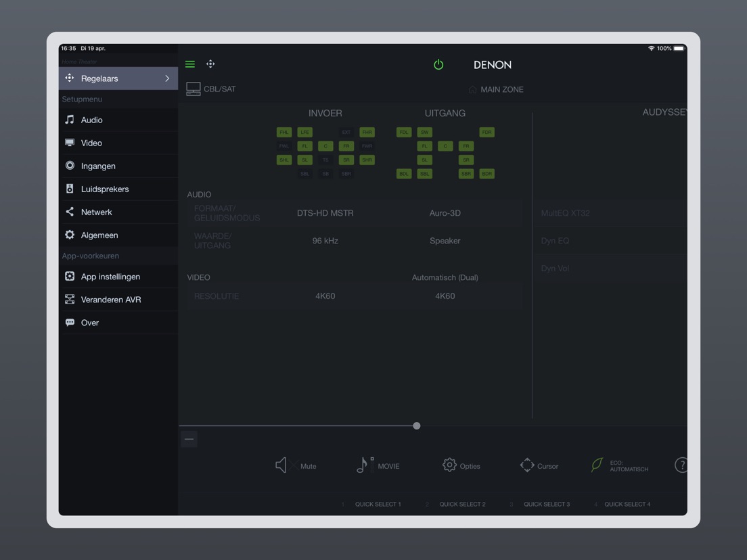
Task: Click the BDR output channel indicator
Action: [486, 174]
